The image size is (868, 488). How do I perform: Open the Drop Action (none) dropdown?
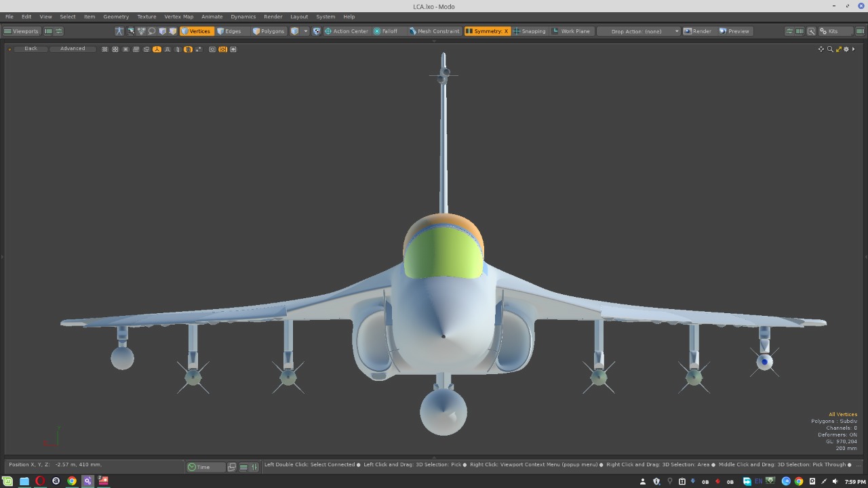click(638, 31)
